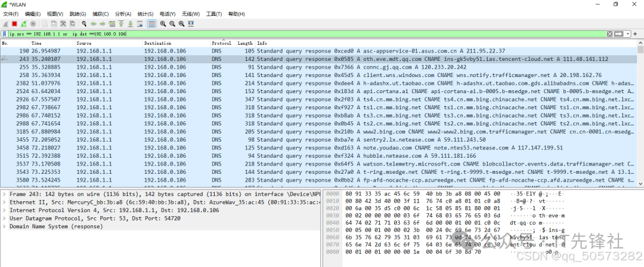Go to previous packet arrow

(94, 23)
